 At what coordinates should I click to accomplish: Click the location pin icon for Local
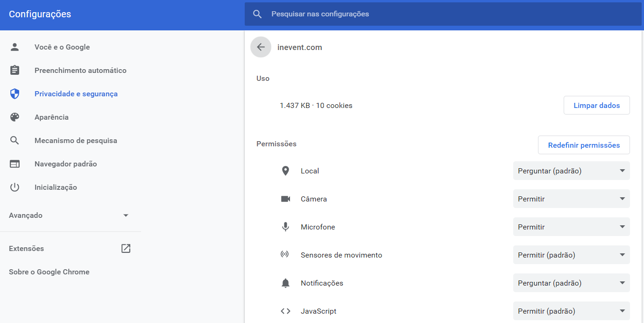click(x=285, y=171)
